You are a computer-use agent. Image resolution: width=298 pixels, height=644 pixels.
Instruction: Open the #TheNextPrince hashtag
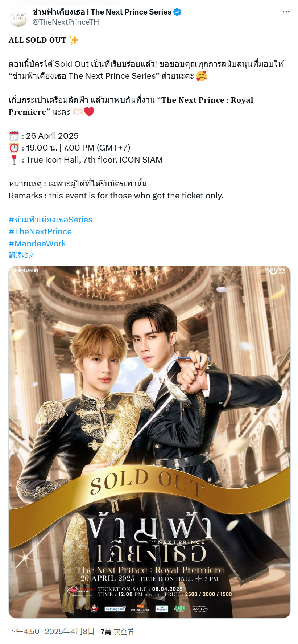(40, 231)
